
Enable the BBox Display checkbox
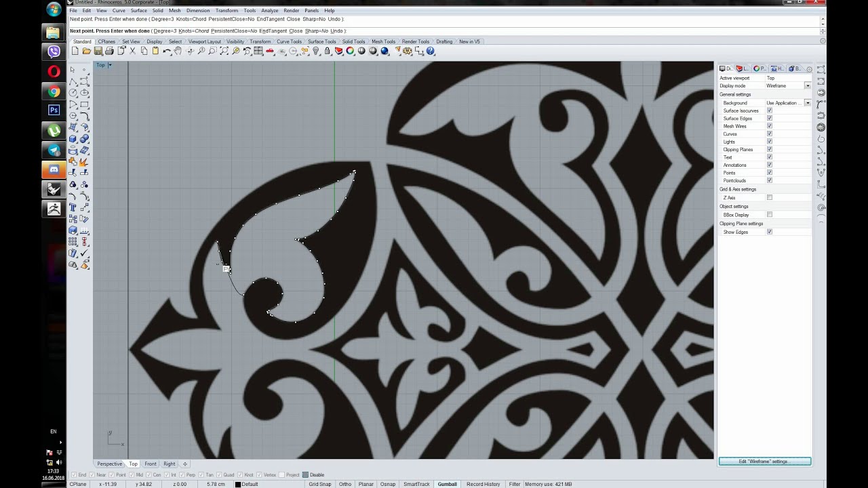(769, 215)
